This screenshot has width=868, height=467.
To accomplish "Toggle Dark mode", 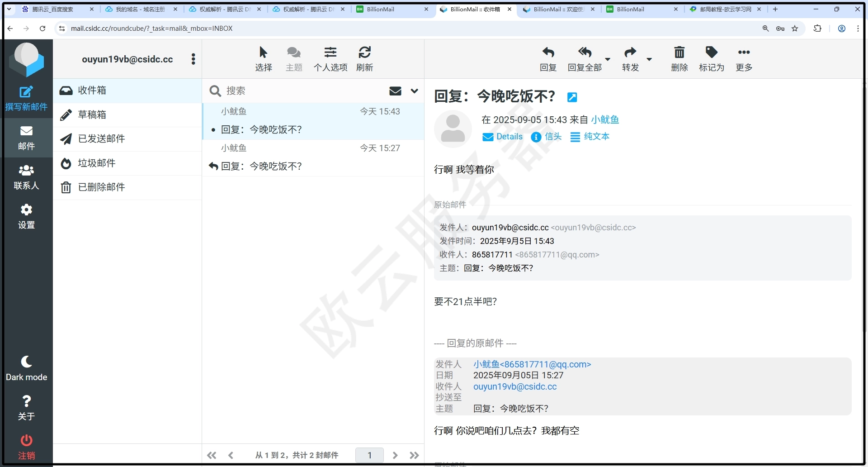I will (x=26, y=369).
